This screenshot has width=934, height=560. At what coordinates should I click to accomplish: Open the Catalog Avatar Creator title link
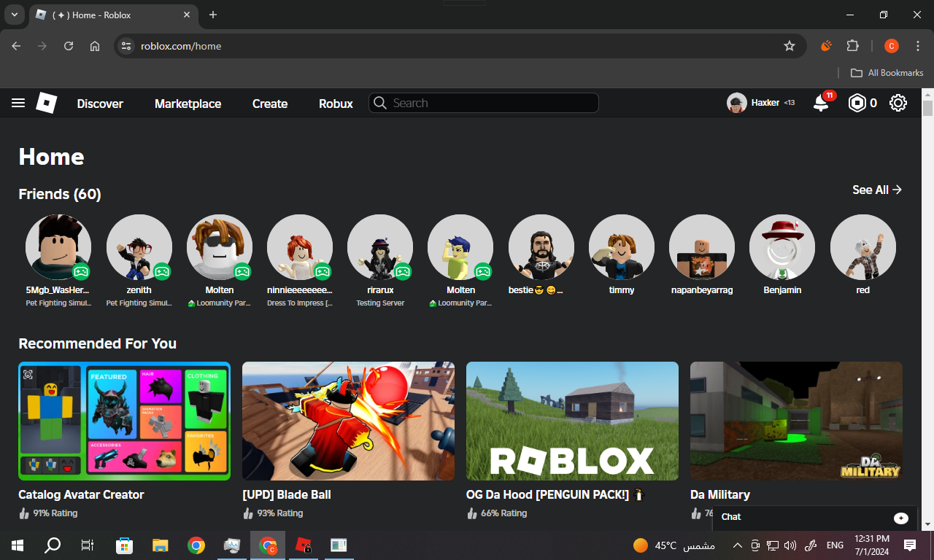(81, 494)
